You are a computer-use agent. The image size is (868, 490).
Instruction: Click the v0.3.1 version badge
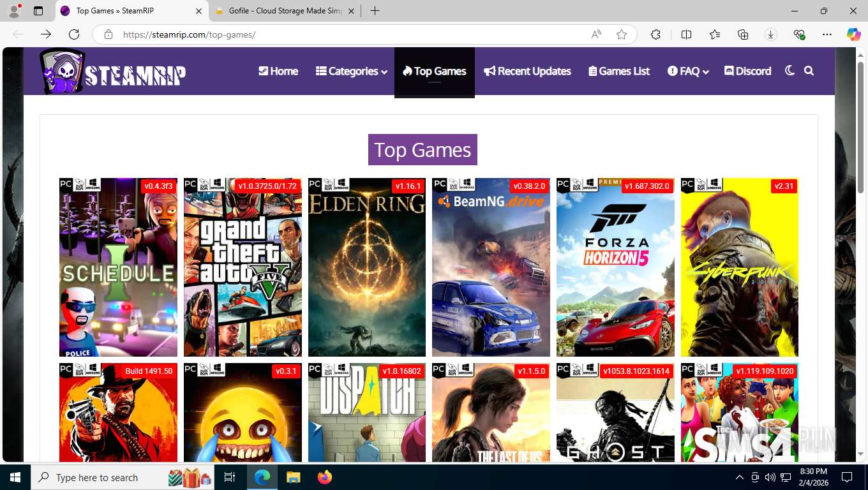[x=286, y=371]
